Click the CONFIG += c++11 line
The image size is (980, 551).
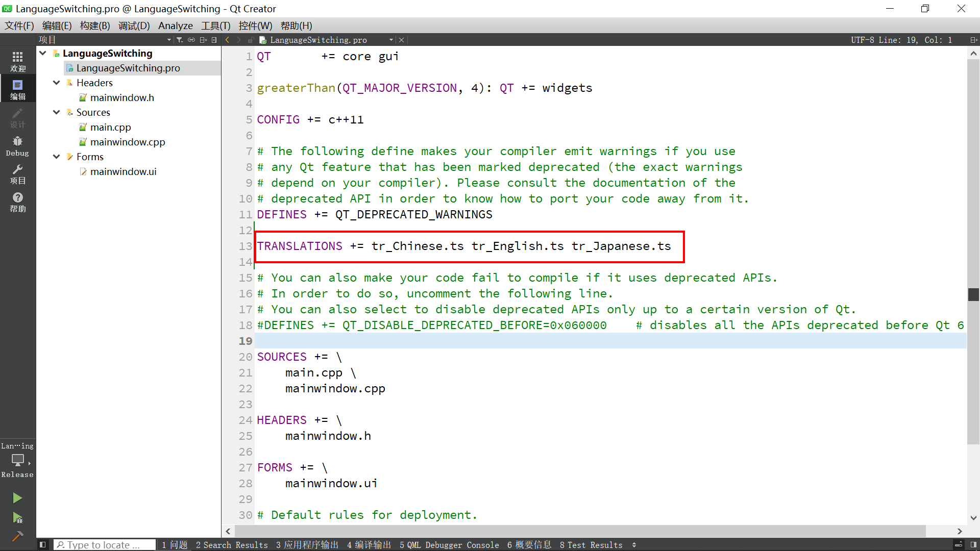310,120
